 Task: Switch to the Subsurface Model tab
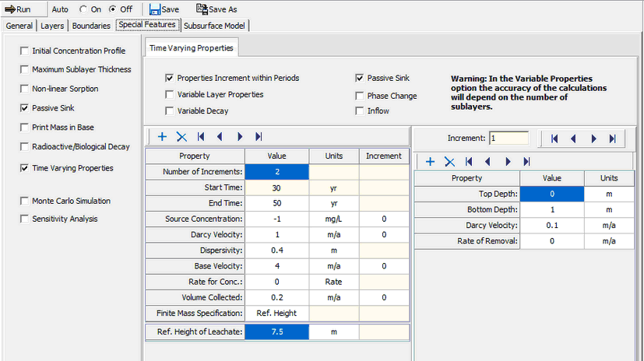coord(214,26)
